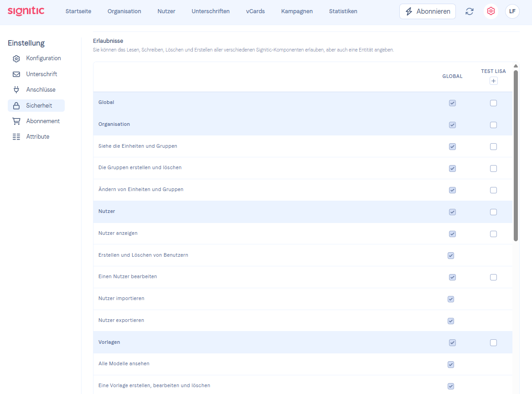Check the Global row TEST LISA checkbox

493,103
